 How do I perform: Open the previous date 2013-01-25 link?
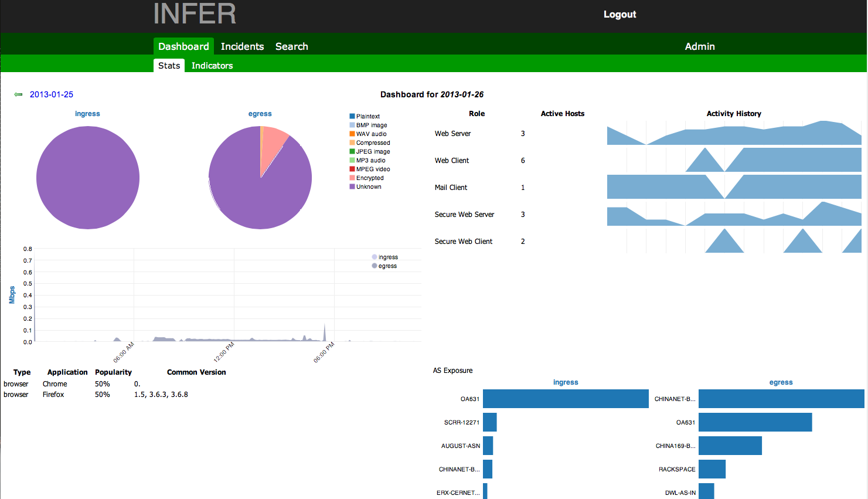52,94
